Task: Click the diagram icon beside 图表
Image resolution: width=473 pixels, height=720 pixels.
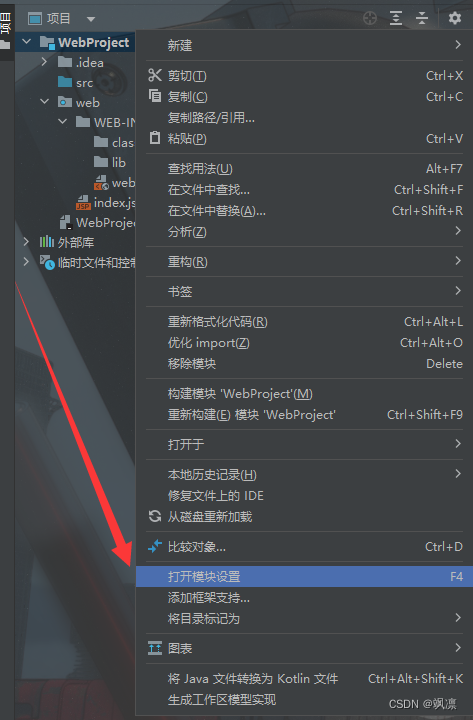Action: (155, 648)
